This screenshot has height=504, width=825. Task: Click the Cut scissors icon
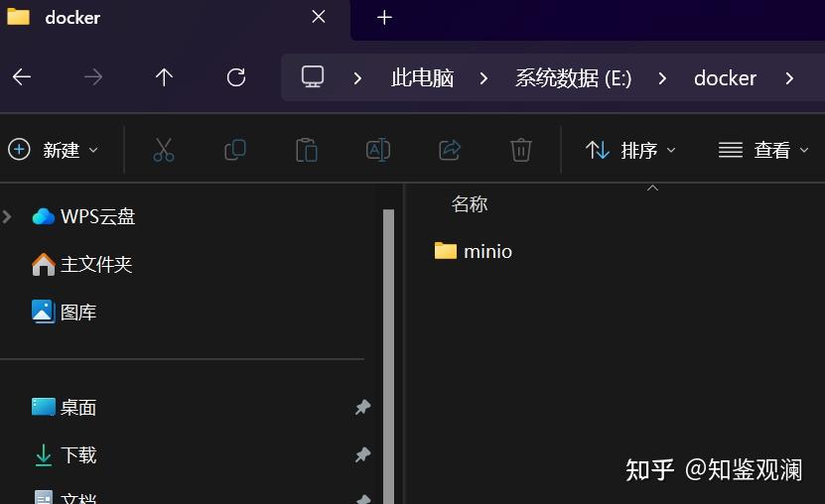164,150
